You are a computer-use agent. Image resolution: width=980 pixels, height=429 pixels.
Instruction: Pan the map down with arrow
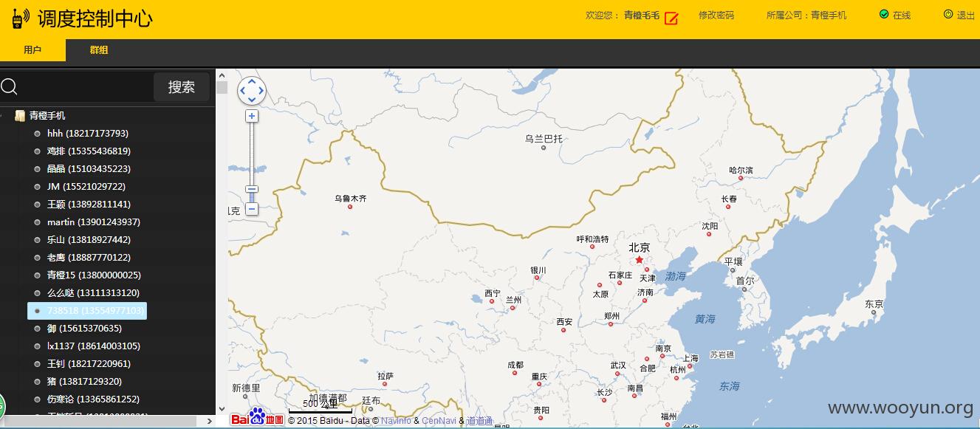pos(252,99)
